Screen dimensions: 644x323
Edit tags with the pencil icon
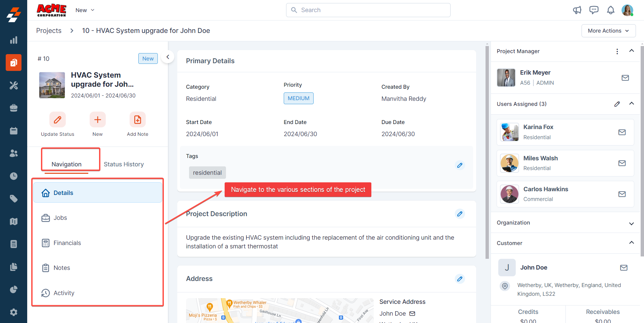(x=460, y=165)
